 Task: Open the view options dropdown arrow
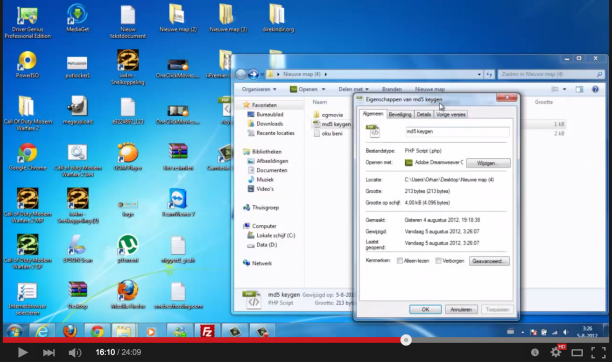coord(564,89)
